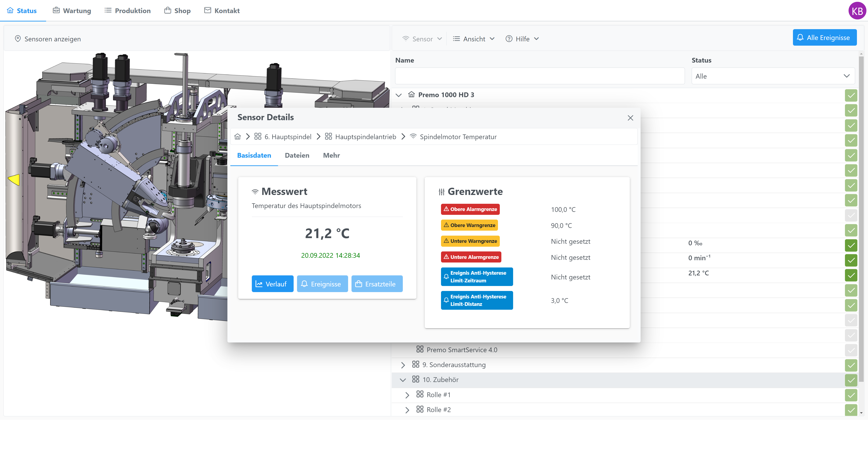Toggle status checkmark for Rolle #1
Viewport: 868px width, 450px height.
tap(851, 395)
